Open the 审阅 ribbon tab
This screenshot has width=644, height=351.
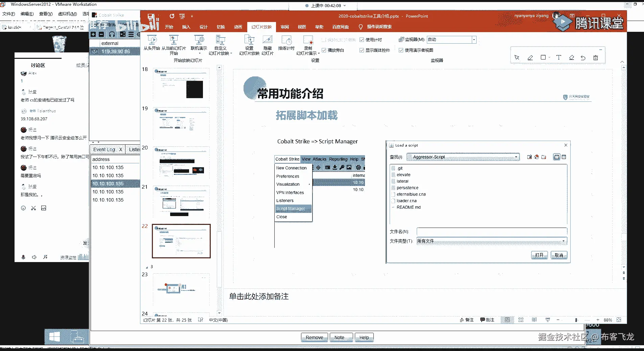coord(285,27)
